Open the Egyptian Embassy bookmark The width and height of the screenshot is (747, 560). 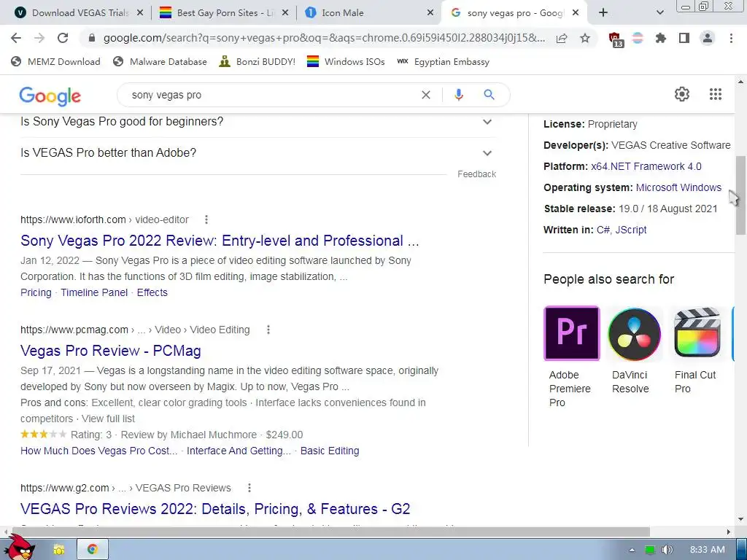[443, 61]
